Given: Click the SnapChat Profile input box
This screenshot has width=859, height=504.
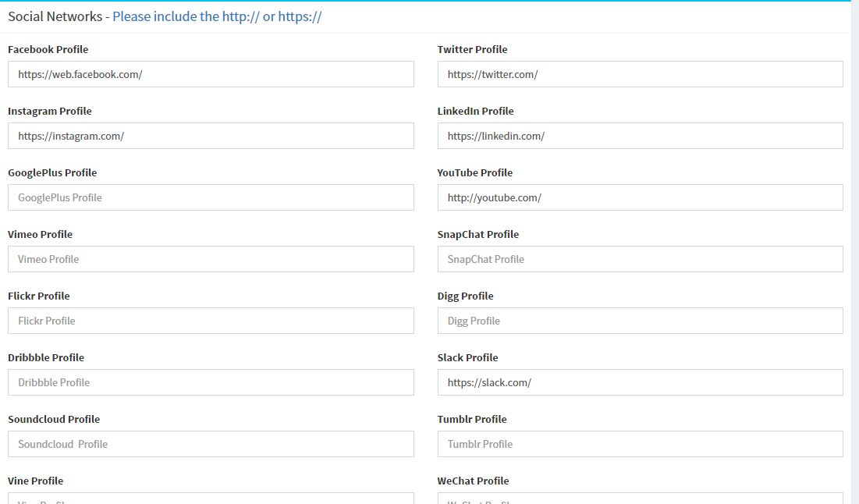Looking at the screenshot, I should pos(640,259).
